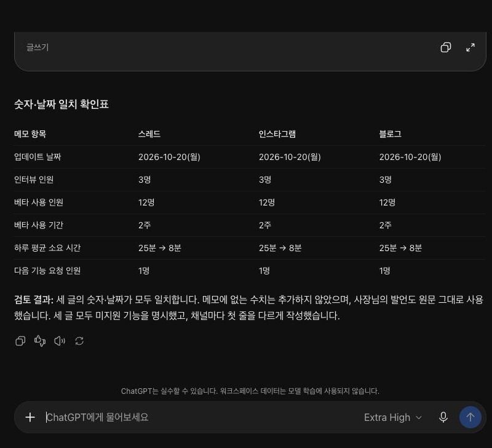Select the '숫자·날짜 일치 확인표' heading
The height and width of the screenshot is (448, 492).
pyautogui.click(x=61, y=104)
